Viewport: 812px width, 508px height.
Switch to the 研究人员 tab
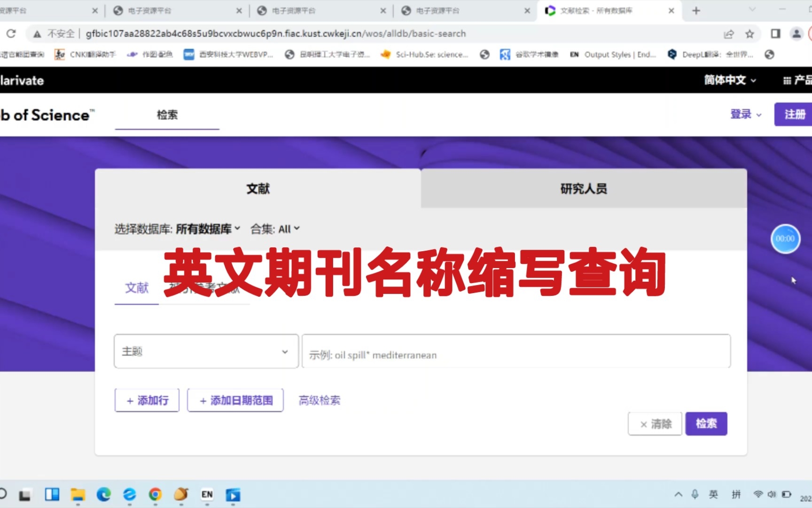point(584,189)
